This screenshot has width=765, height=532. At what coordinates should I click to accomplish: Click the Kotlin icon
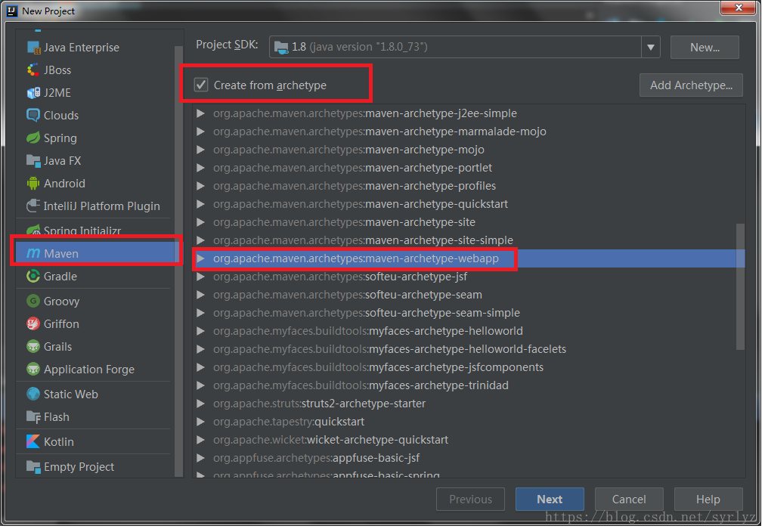tap(33, 442)
